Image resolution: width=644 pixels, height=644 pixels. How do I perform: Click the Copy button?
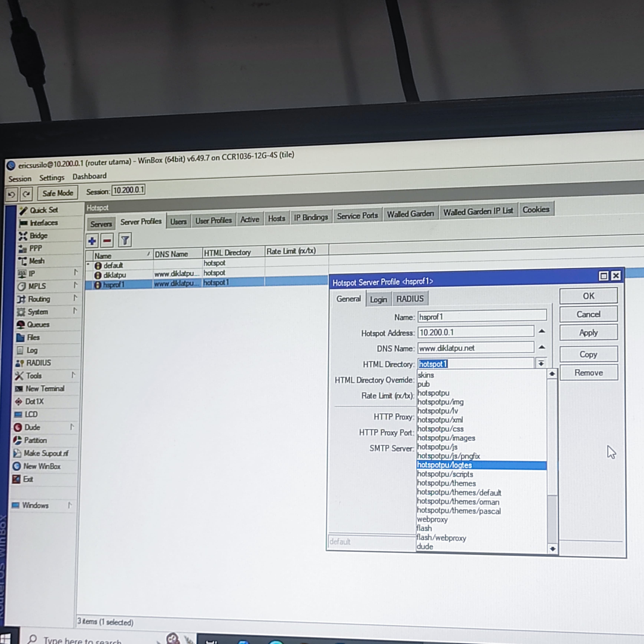point(588,354)
